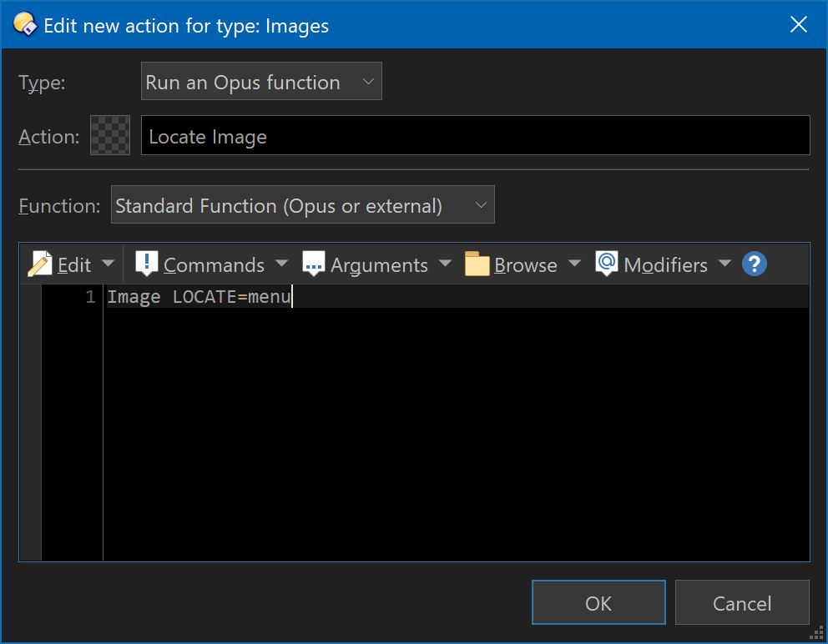828x644 pixels.
Task: Open the Commands toolbar menu label
Action: pos(214,265)
